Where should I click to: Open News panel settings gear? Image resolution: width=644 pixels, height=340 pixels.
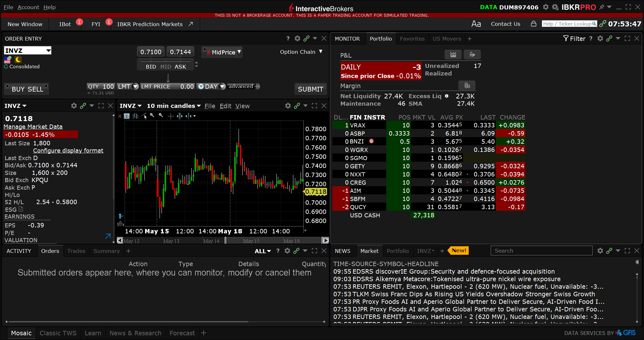[x=600, y=251]
